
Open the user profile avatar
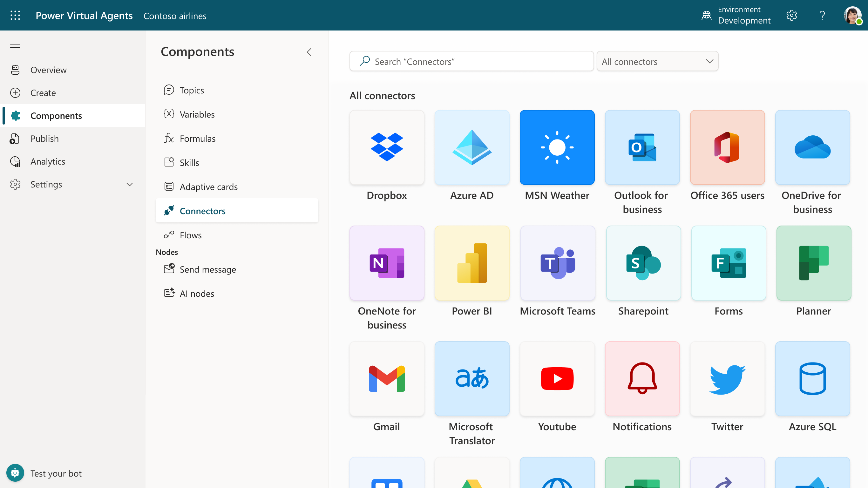[x=852, y=16]
